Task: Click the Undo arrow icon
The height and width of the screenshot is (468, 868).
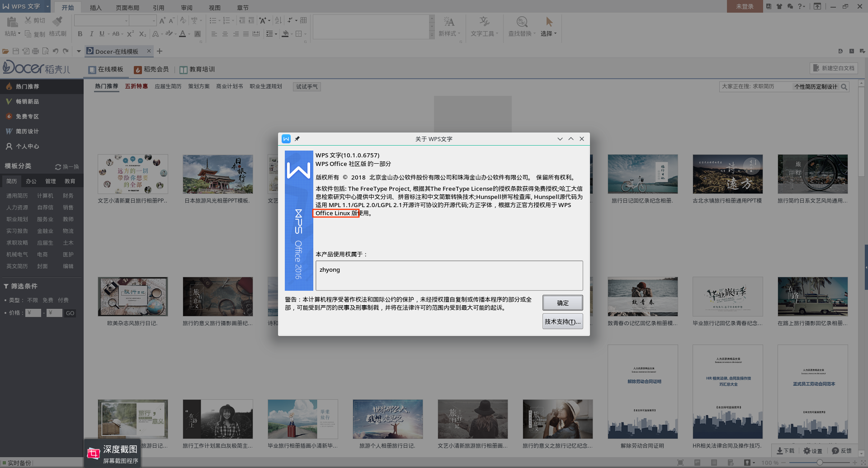Action: coord(56,51)
